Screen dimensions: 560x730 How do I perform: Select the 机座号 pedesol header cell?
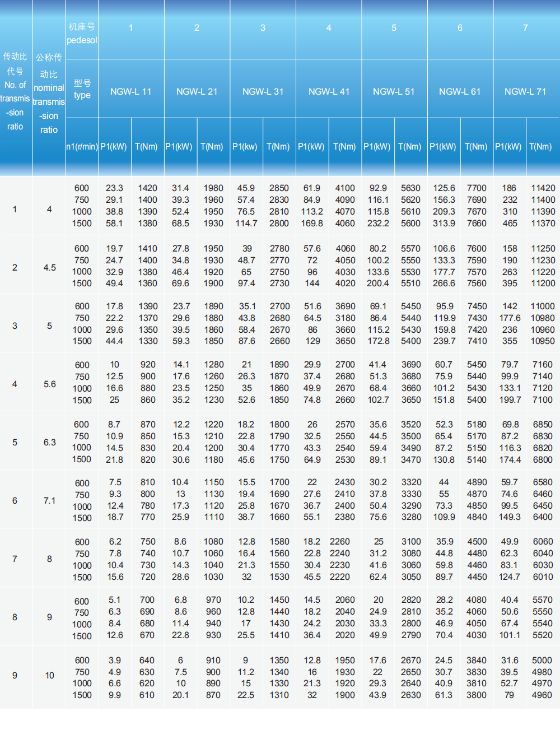point(82,33)
